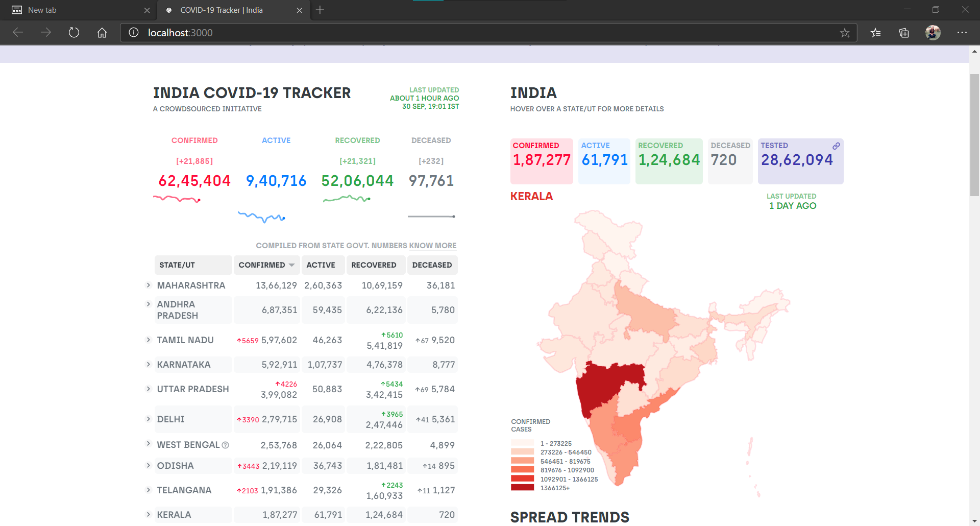The image size is (980, 526).
Task: Click the legend swatch 819676 - 1092900
Action: click(x=522, y=469)
